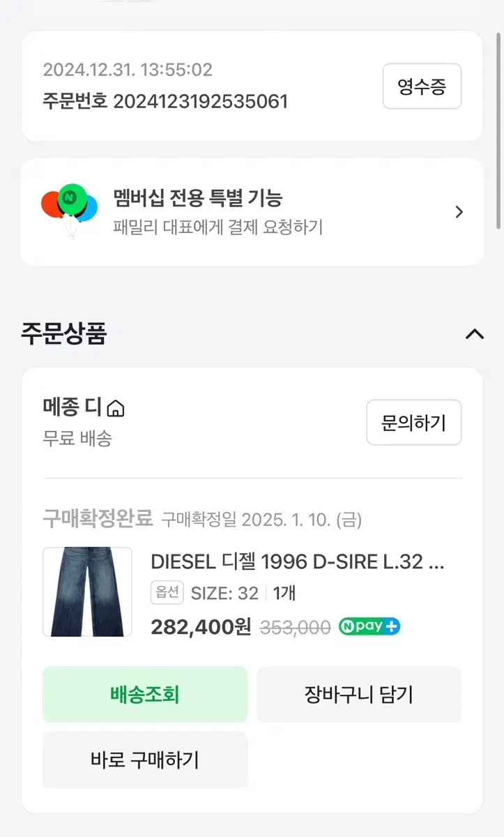Tap the 옵션 option badge

[166, 593]
